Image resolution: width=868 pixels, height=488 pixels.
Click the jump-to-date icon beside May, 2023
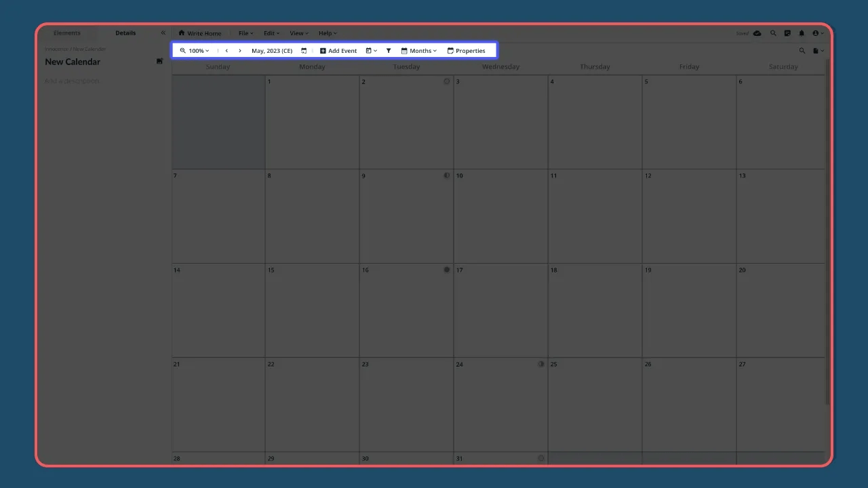(x=303, y=50)
